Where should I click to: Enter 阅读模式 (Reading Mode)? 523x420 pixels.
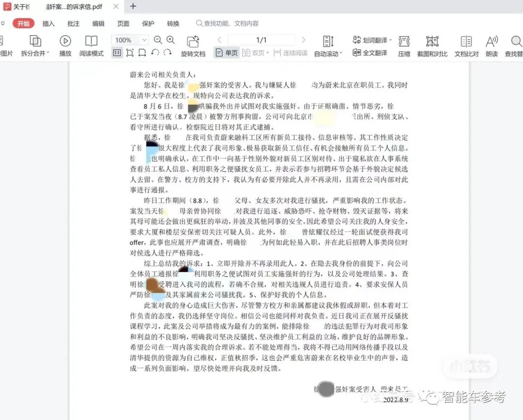point(92,47)
